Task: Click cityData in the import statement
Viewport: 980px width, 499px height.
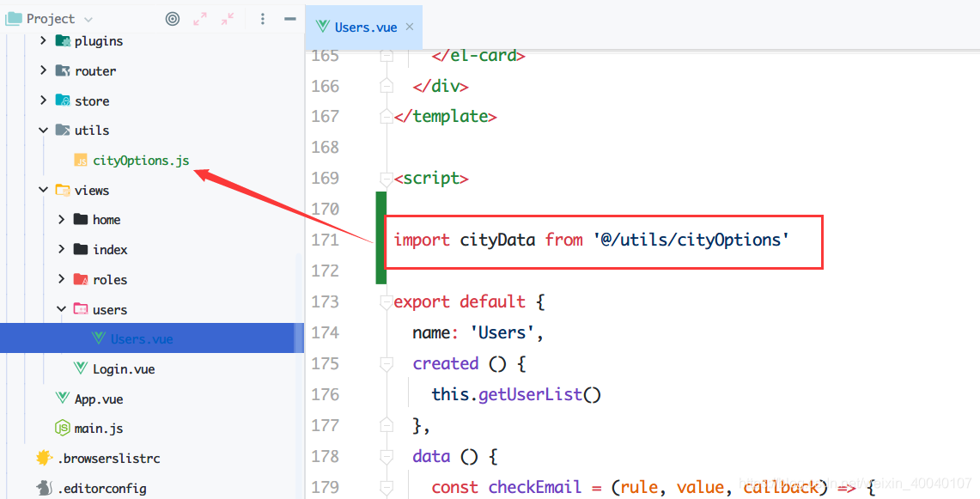Action: tap(497, 240)
